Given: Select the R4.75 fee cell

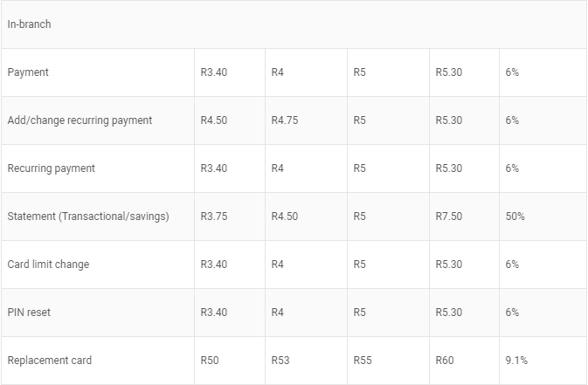Looking at the screenshot, I should click(x=284, y=120).
